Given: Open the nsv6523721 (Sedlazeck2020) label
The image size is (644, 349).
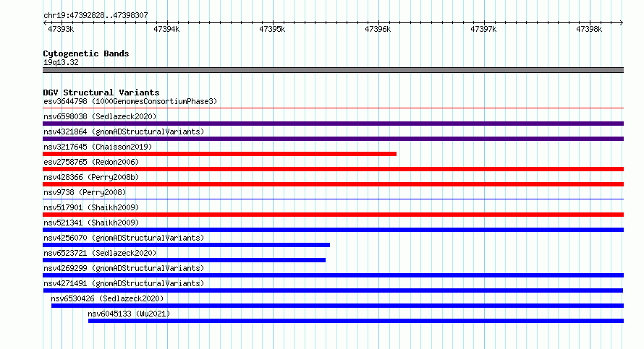Looking at the screenshot, I should pyautogui.click(x=100, y=253).
